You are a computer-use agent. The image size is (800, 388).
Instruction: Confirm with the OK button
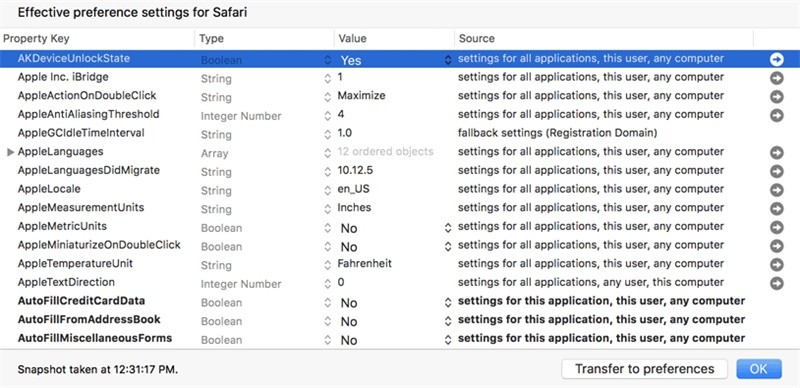tap(759, 369)
